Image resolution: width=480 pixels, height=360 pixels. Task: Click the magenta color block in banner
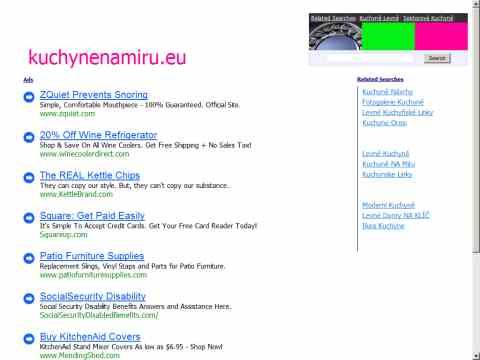tap(441, 36)
